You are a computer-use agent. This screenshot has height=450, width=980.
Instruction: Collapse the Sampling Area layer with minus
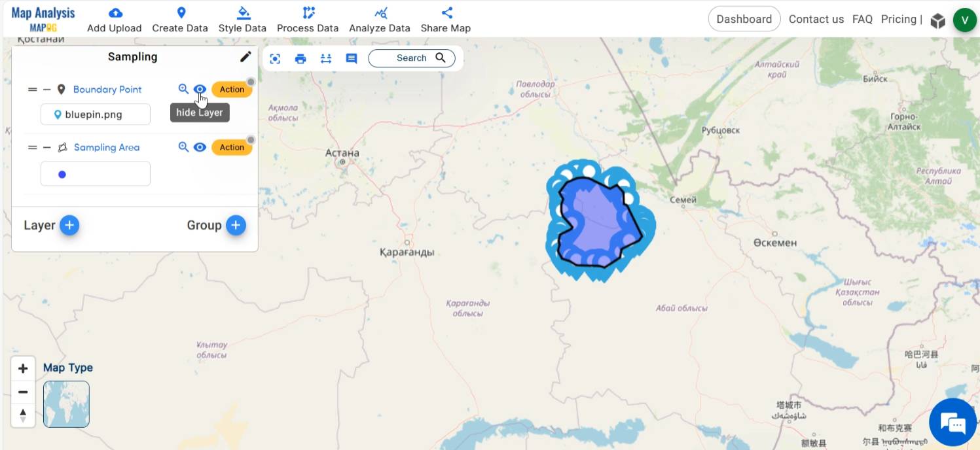coord(46,148)
